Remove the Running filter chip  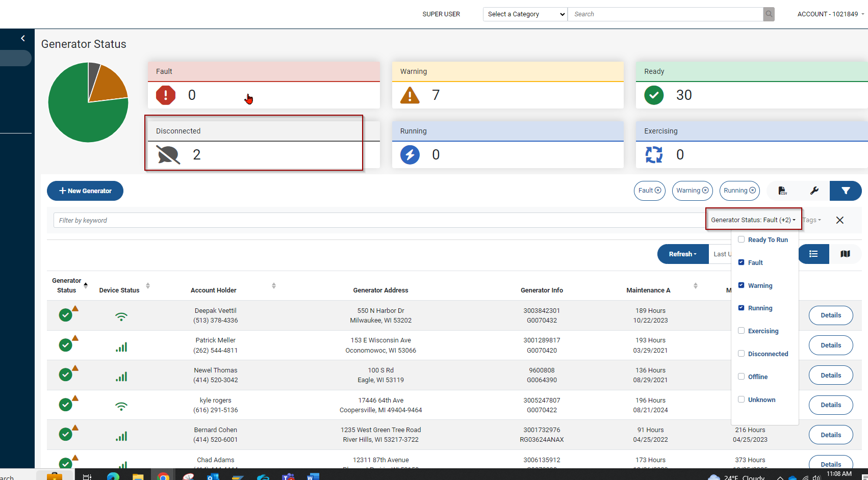pos(752,190)
